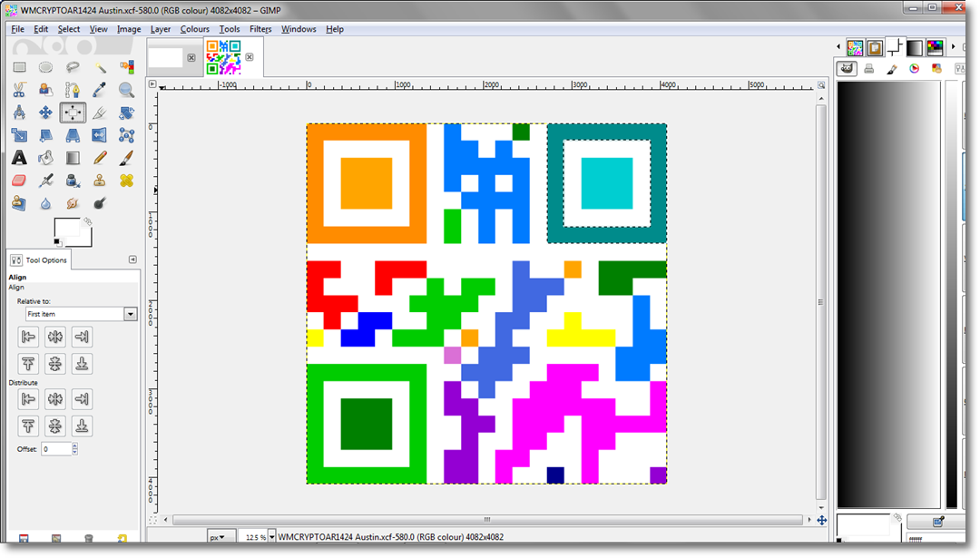Select the Rectangle Select tool
This screenshot has width=980, height=558.
coord(19,67)
